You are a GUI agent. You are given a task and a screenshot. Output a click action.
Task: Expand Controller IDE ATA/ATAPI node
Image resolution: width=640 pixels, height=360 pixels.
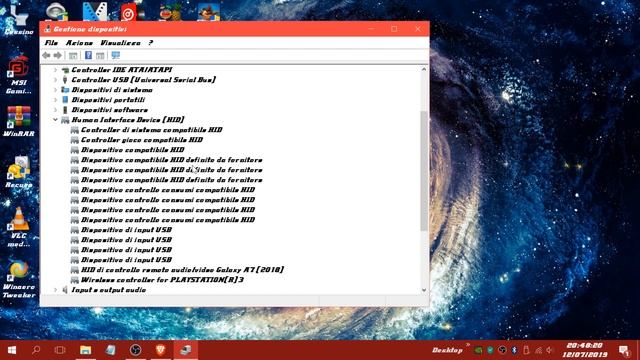click(x=56, y=70)
